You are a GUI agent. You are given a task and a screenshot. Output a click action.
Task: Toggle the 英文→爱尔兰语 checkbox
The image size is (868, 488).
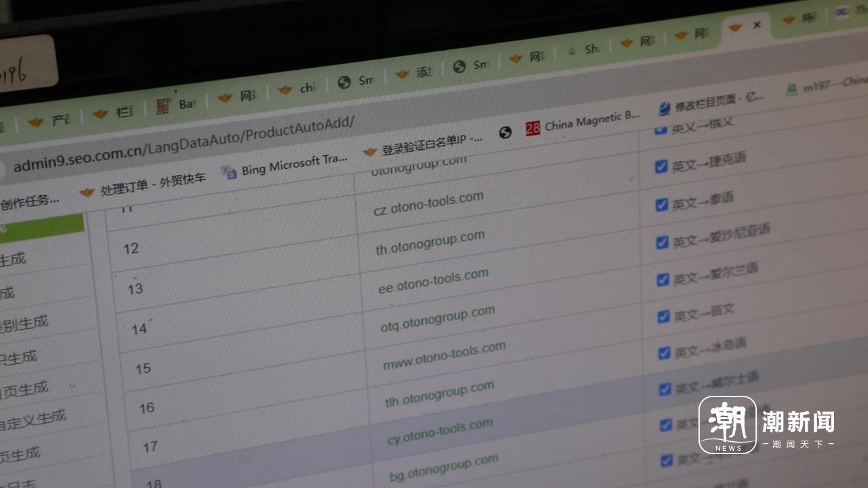pyautogui.click(x=663, y=279)
